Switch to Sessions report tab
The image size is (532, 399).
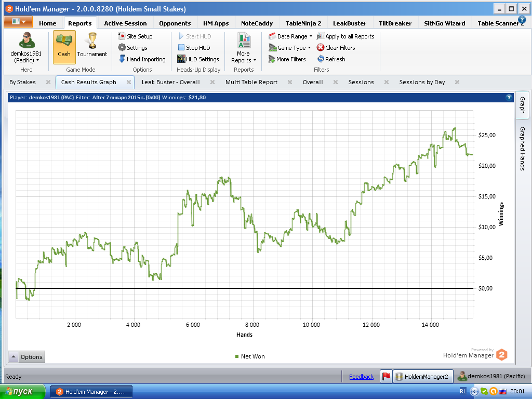(x=361, y=82)
